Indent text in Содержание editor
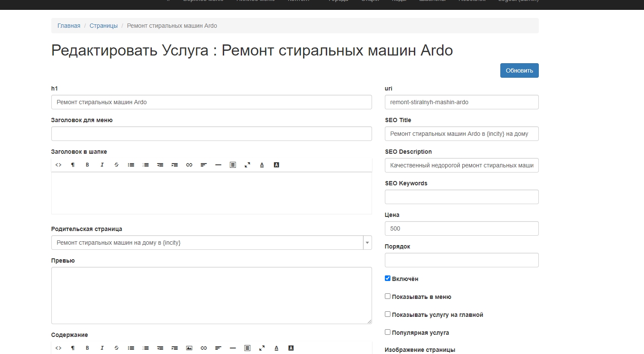The height and width of the screenshot is (354, 644). point(175,348)
